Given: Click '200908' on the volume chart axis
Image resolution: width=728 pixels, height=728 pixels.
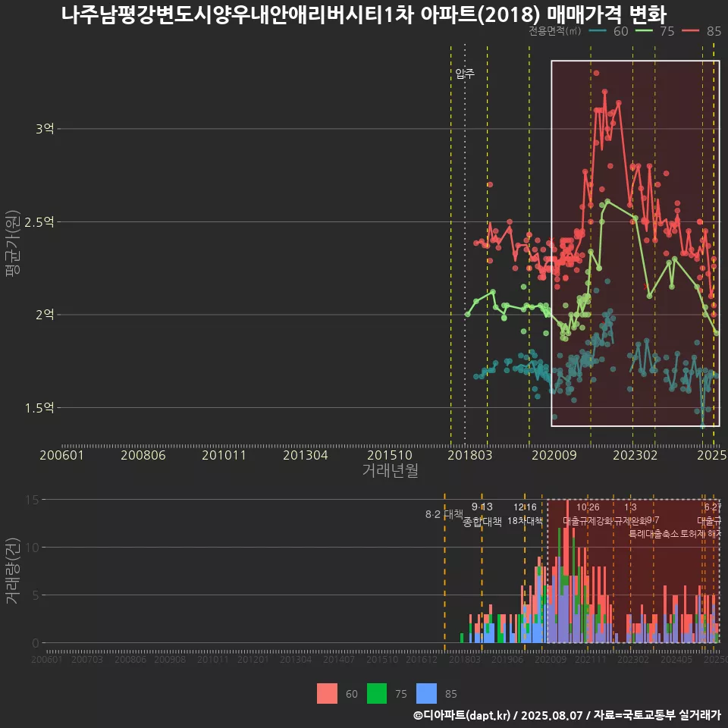Looking at the screenshot, I should point(170,659).
